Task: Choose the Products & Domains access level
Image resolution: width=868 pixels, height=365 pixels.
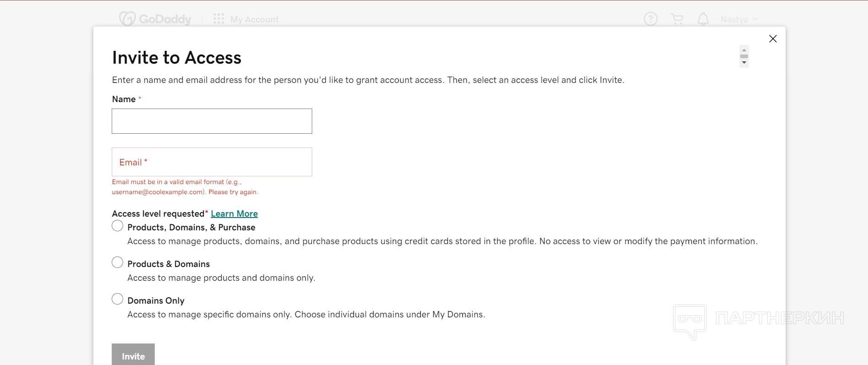Action: (118, 262)
